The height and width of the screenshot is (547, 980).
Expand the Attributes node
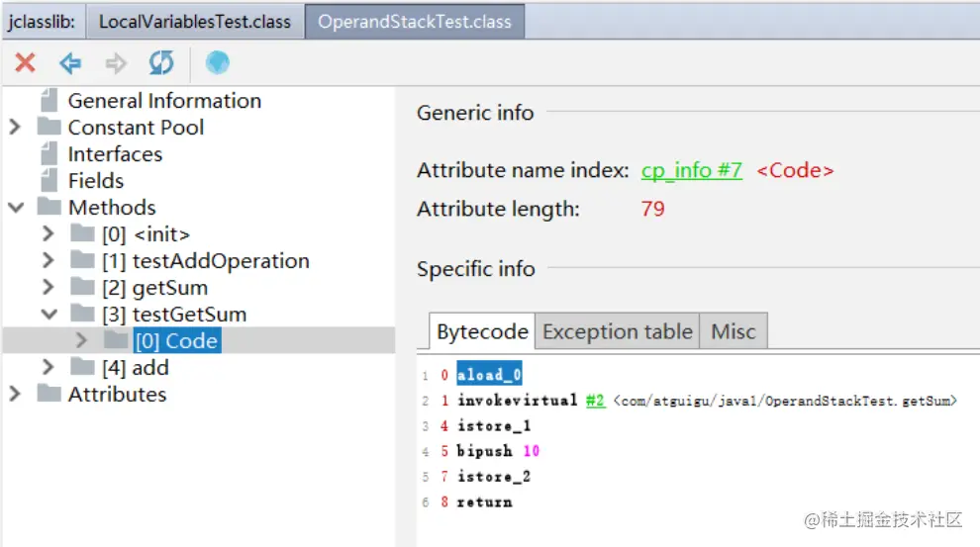pos(16,394)
